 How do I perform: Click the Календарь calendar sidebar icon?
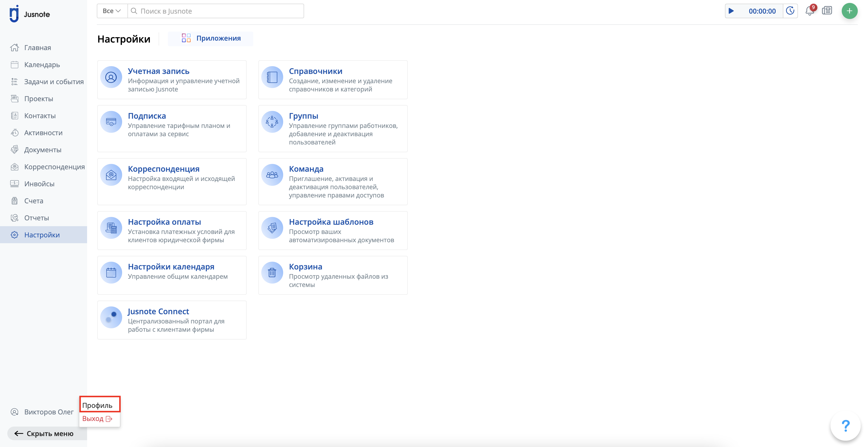coord(15,65)
